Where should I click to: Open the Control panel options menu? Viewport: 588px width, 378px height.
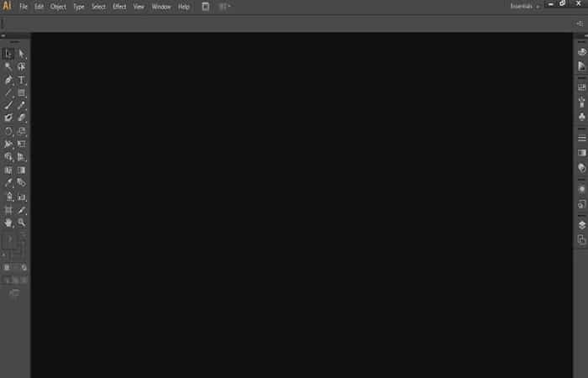pos(580,24)
